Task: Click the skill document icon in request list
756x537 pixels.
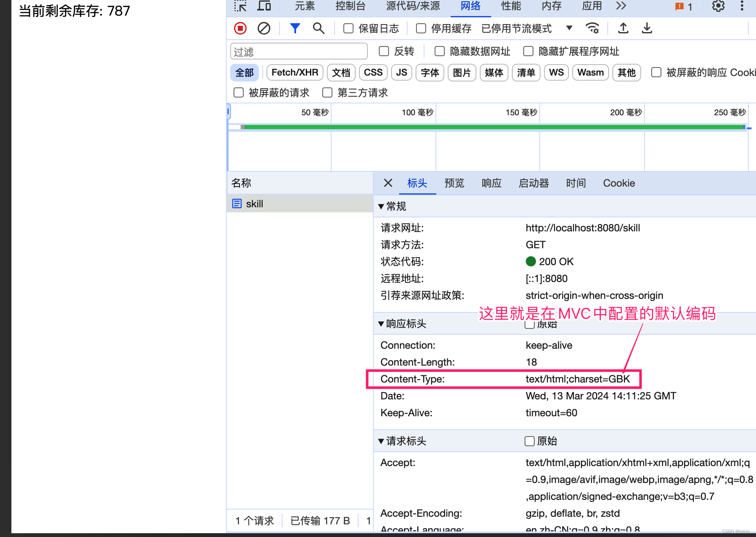Action: pyautogui.click(x=237, y=203)
